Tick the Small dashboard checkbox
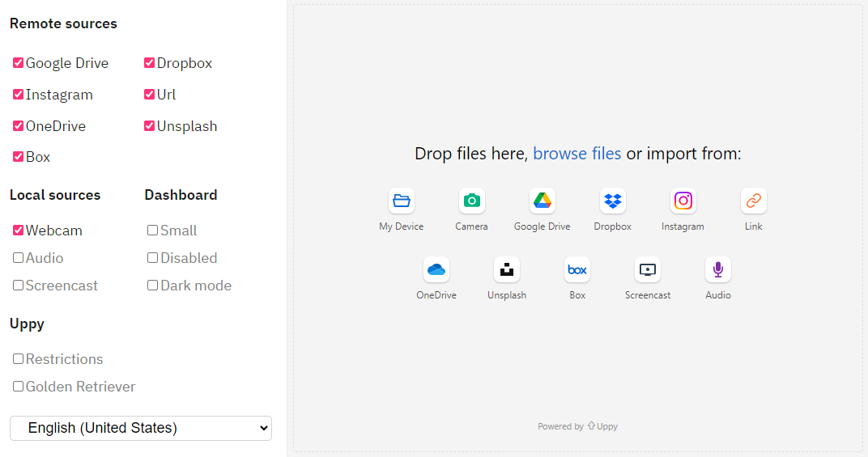 [x=152, y=231]
